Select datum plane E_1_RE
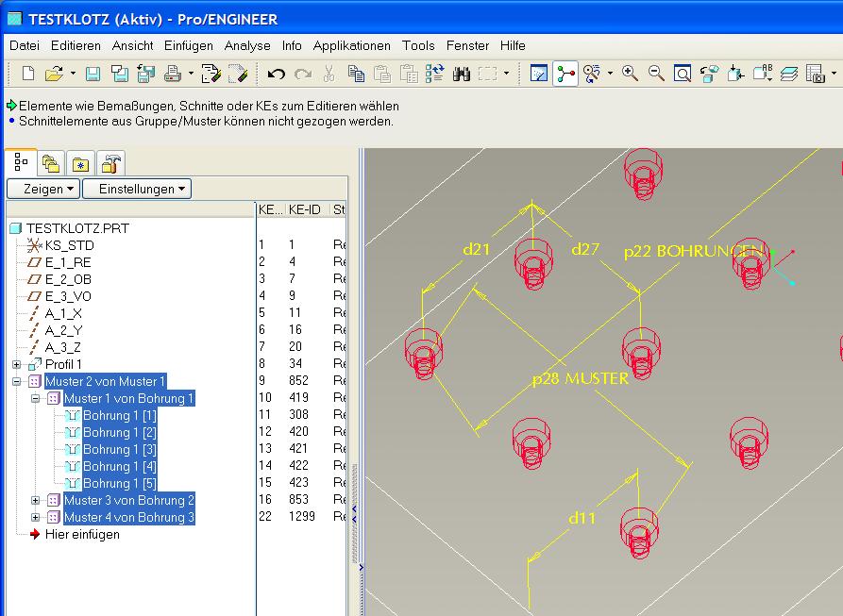 [x=68, y=262]
